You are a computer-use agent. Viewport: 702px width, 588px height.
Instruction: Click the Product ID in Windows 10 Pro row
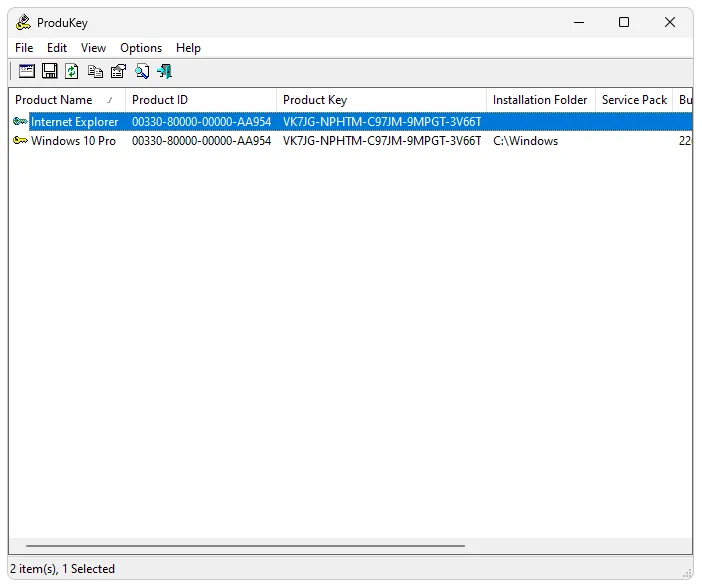(x=201, y=141)
